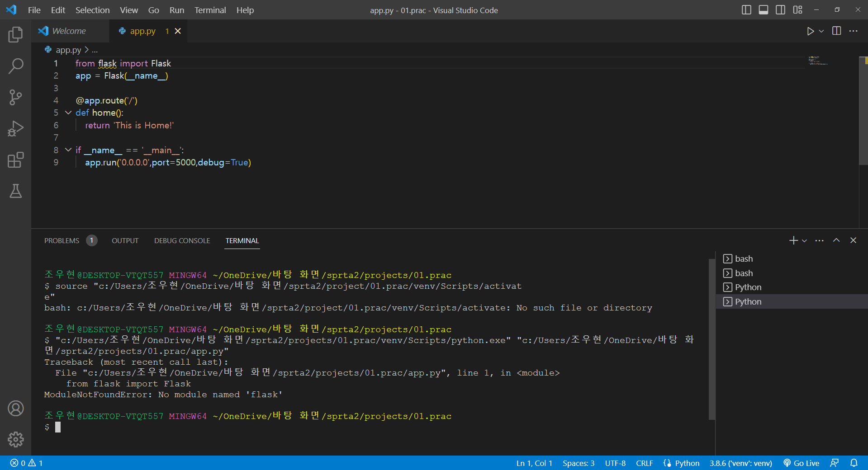Change end of line sequence CRLF
Viewport: 868px width, 470px height.
644,463
